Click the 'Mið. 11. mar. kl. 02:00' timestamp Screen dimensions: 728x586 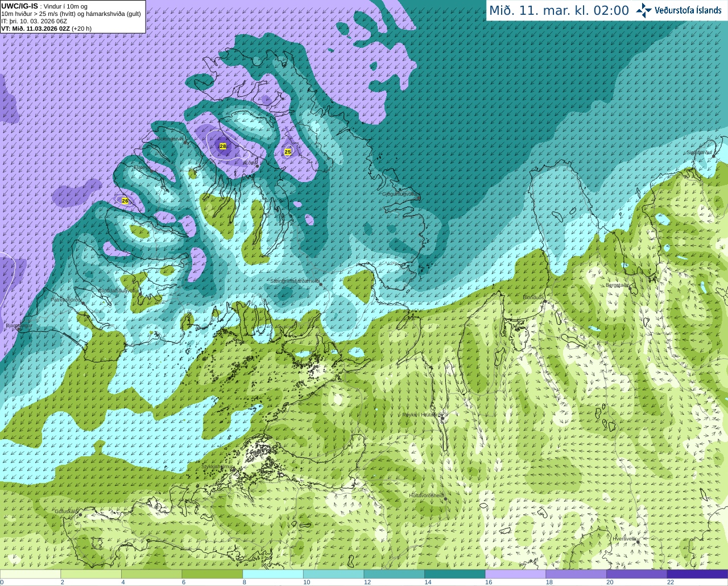point(559,10)
